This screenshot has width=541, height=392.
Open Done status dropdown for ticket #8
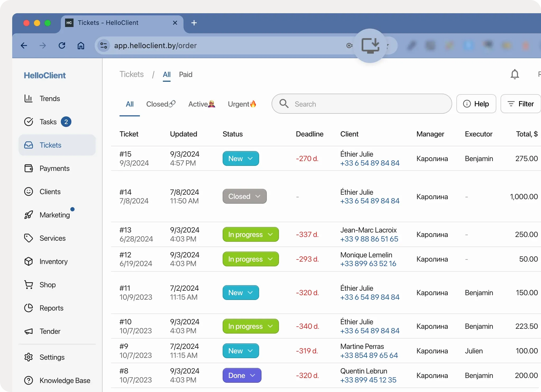coord(242,376)
